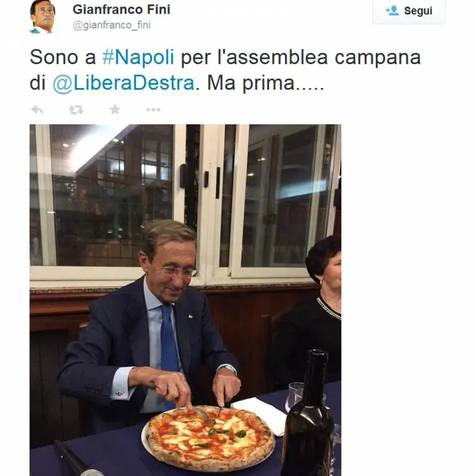Reply to the tweet with the arrow icon
This screenshot has height=476, width=475.
point(37,109)
